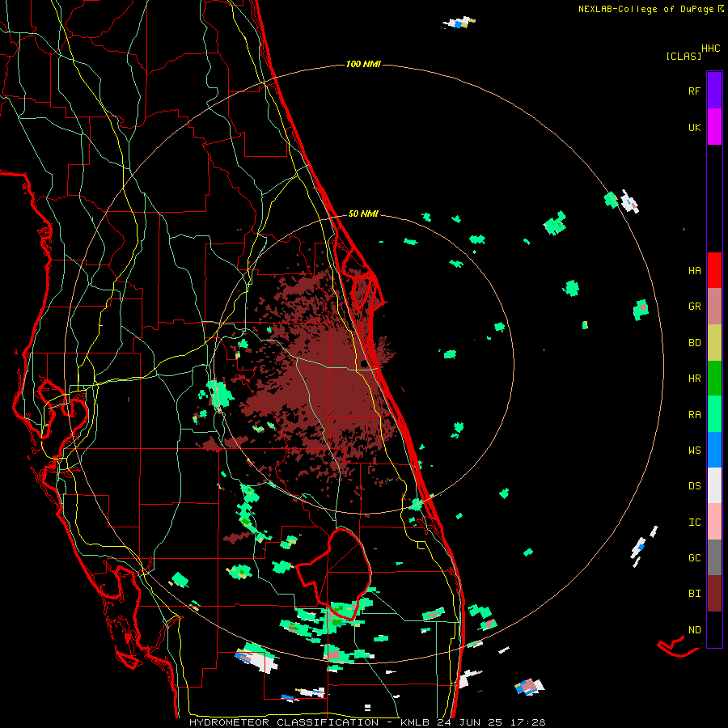This screenshot has height=728, width=728.
Task: Click the 100 NMI range ring label
Action: 363,64
